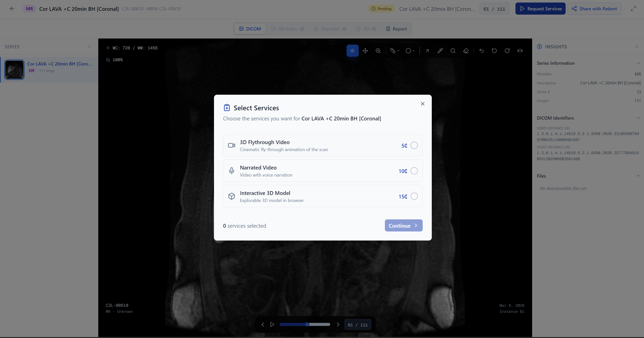Viewport: 644px width, 338px height.
Task: Switch to the Report tab
Action: (x=396, y=29)
